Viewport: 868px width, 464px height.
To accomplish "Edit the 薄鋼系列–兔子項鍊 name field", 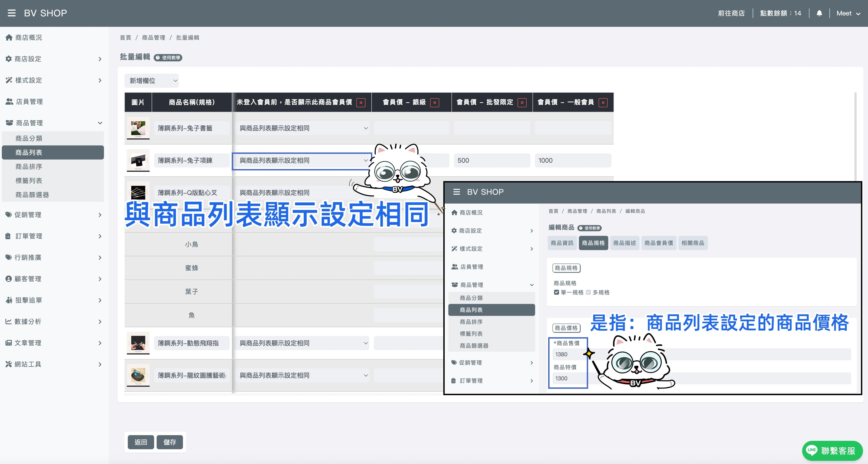I will [x=192, y=160].
